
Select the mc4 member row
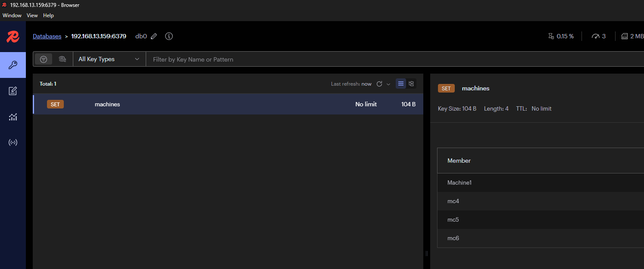tap(541, 201)
